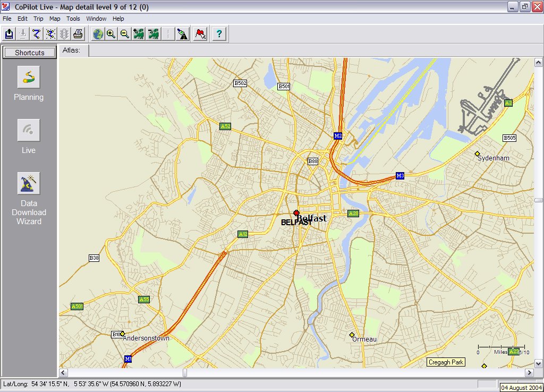Viewport: 544px width, 392px height.
Task: Click the blue route-line toolbar icon
Action: click(x=37, y=34)
